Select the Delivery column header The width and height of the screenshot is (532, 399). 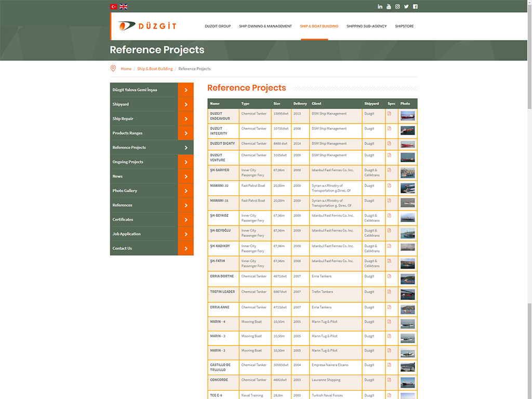click(x=300, y=103)
